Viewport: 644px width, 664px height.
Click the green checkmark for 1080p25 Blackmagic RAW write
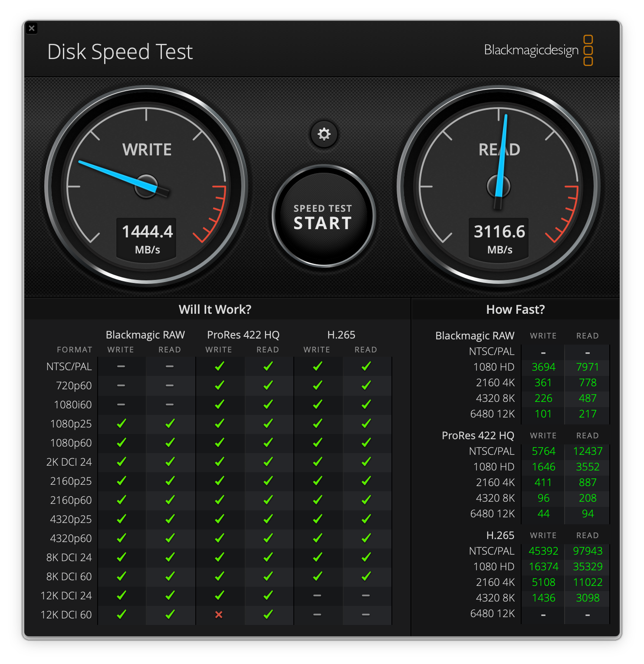click(x=121, y=424)
